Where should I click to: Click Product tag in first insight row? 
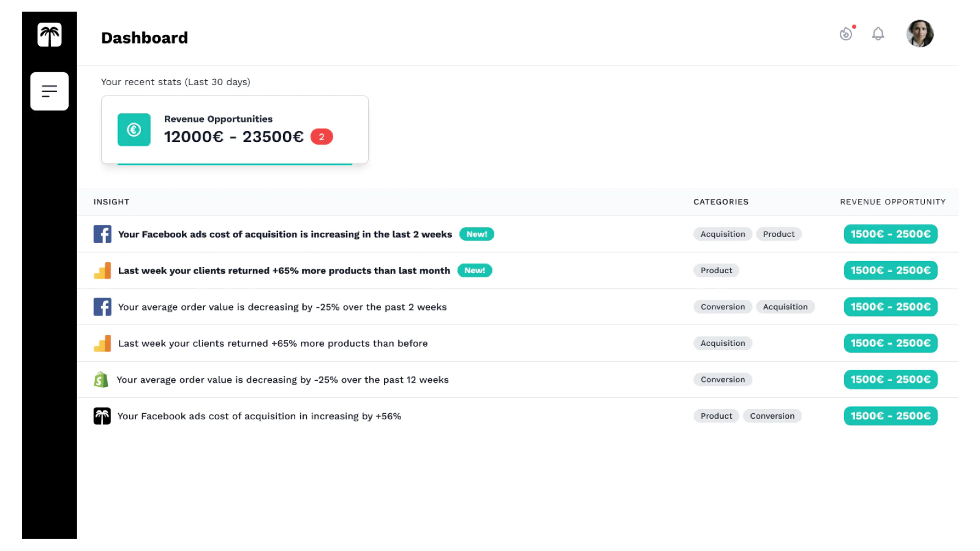pyautogui.click(x=778, y=234)
